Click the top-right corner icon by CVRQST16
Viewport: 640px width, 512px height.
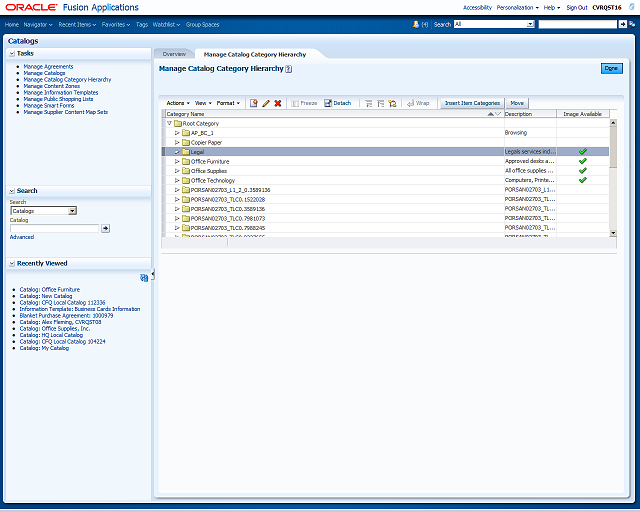pyautogui.click(x=631, y=7)
